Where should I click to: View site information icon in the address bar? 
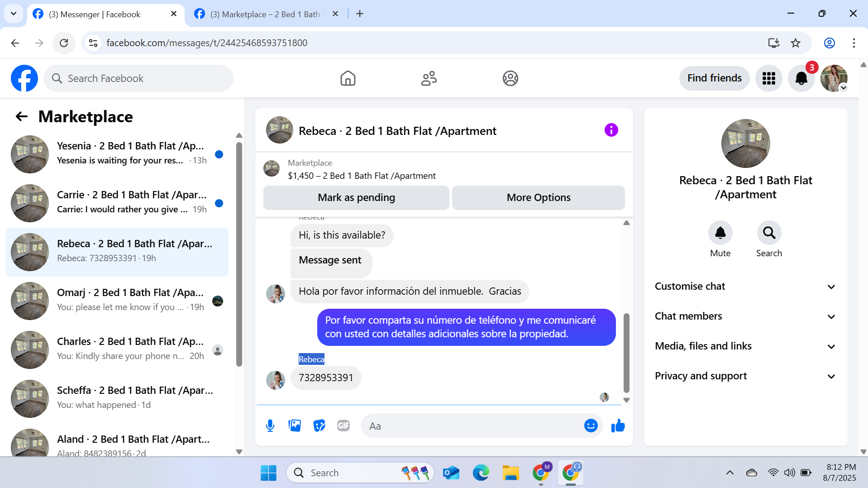click(x=93, y=43)
